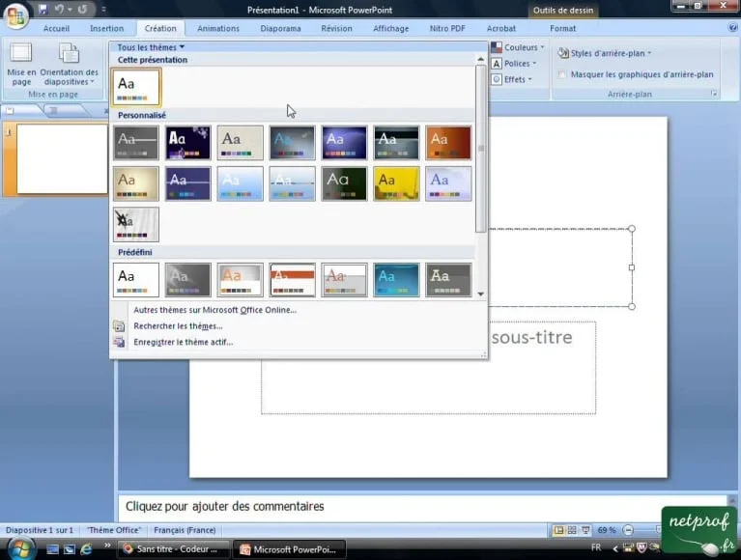The width and height of the screenshot is (741, 560).
Task: Open the Arrière-plan dialog launcher
Action: pos(714,94)
